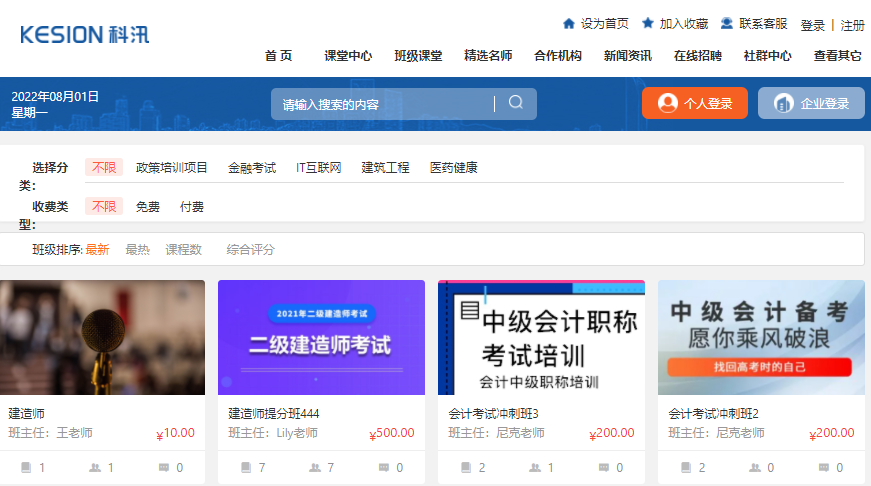Click lessons book icon on 建造师提分班444 card
The image size is (871, 486).
click(x=246, y=468)
